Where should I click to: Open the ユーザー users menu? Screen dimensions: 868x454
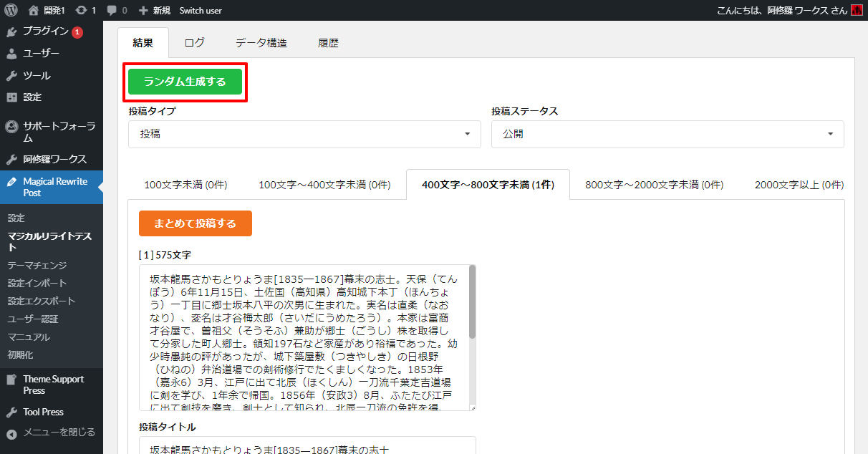click(41, 54)
